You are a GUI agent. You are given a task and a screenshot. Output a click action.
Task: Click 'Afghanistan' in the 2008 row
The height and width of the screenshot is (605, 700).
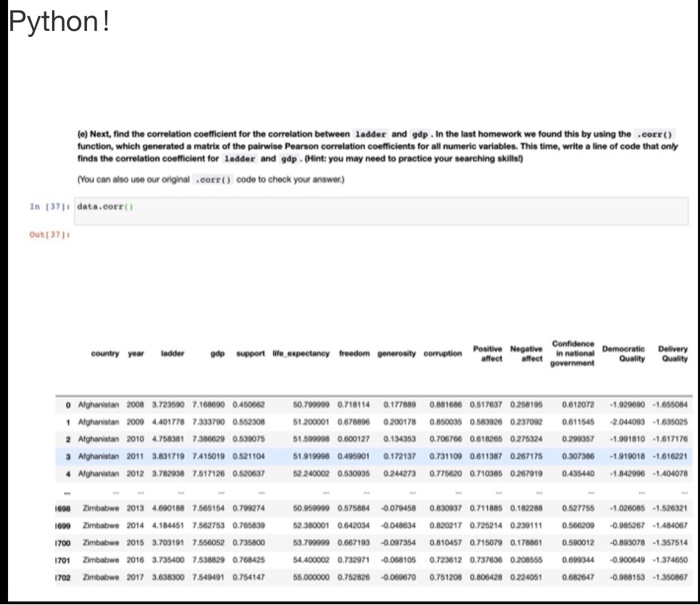[99, 405]
